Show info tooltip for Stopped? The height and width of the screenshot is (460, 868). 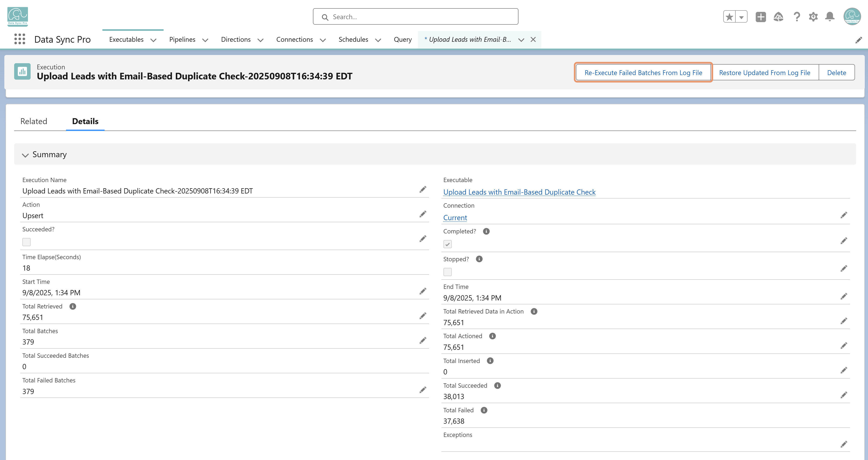[x=479, y=259]
